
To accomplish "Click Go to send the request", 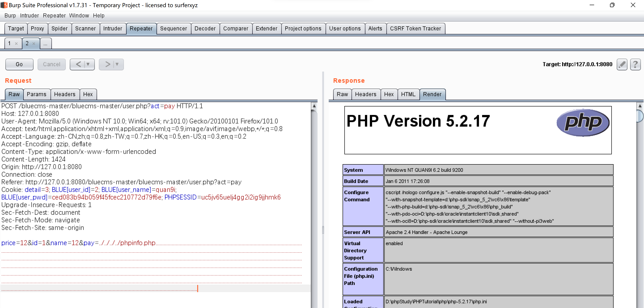I will pyautogui.click(x=19, y=64).
